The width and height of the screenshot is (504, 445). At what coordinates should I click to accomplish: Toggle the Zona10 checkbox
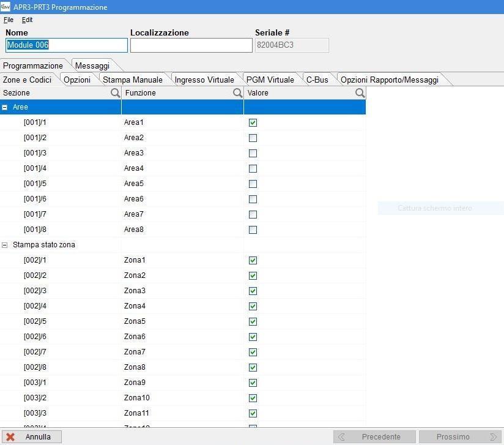point(253,398)
